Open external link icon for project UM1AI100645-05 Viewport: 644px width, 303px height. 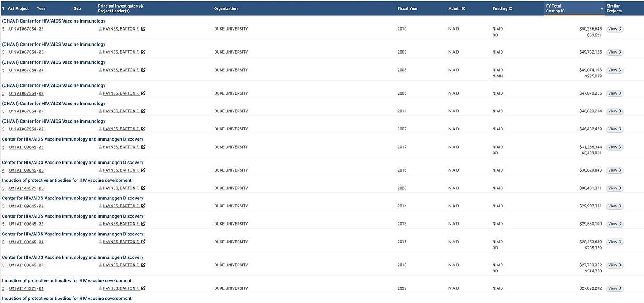click(x=143, y=170)
